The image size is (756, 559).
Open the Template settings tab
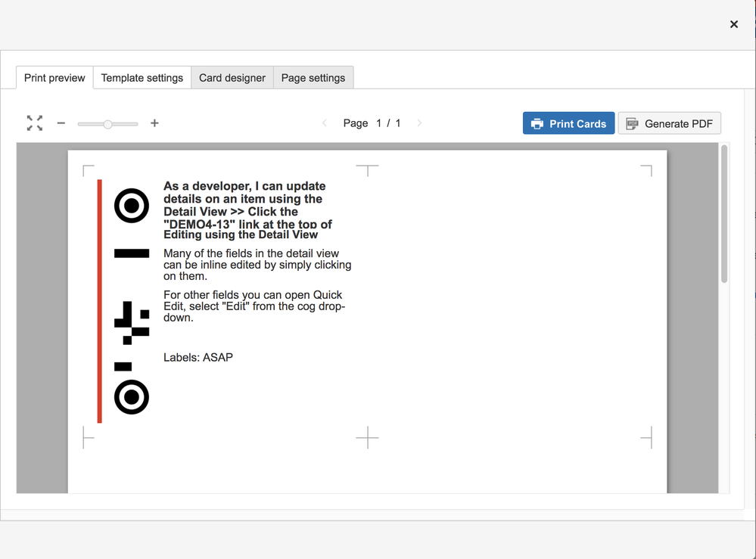[x=142, y=78]
